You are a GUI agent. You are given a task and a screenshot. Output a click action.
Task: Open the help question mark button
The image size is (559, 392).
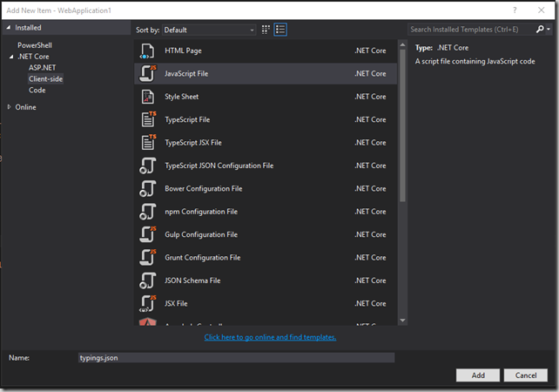click(515, 10)
